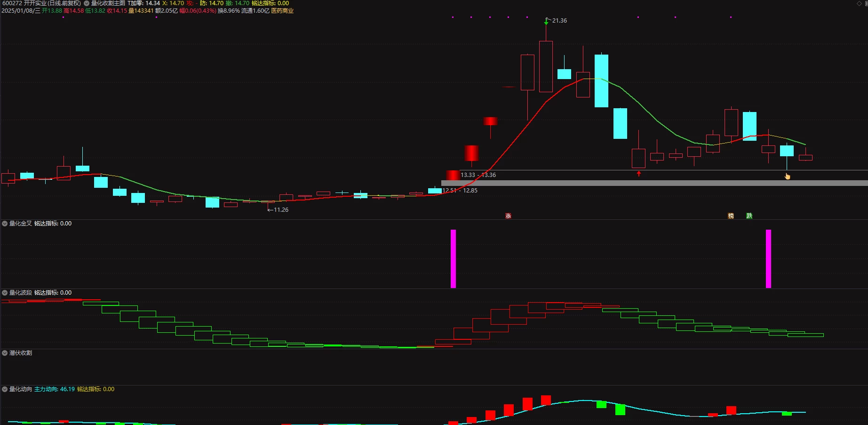Screen dimensions: 868x425
Task: Click the gray 12.51-12.85 support band
Action: tap(654, 183)
